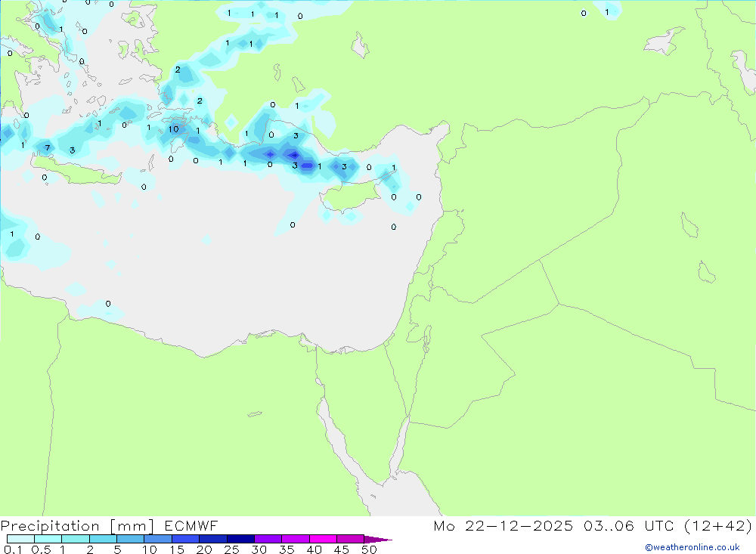Pick the 45 to 50 mm swatch
This screenshot has height=554, width=756.
click(350, 539)
